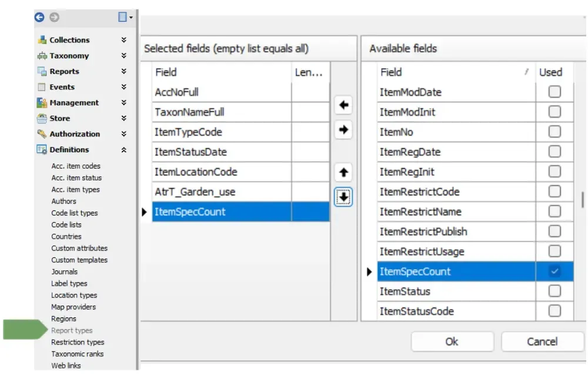588x382 pixels.
Task: Click the grey forward navigation arrow
Action: [54, 17]
